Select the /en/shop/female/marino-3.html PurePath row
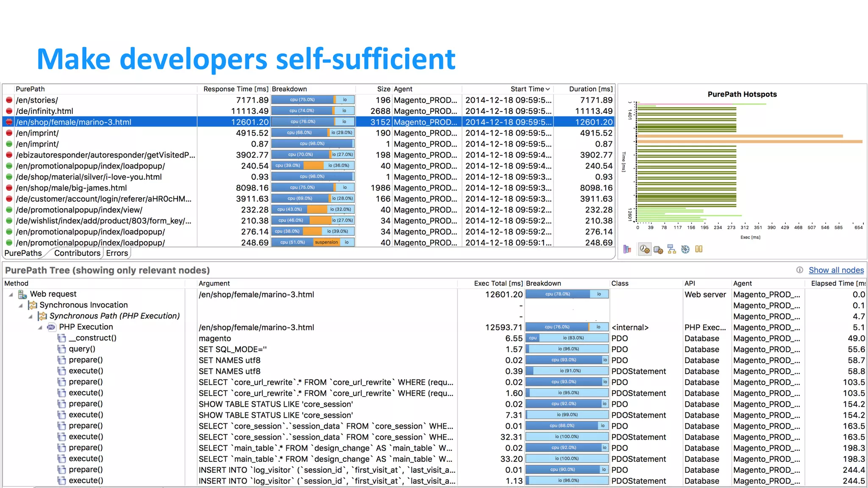The height and width of the screenshot is (488, 868). [x=308, y=122]
